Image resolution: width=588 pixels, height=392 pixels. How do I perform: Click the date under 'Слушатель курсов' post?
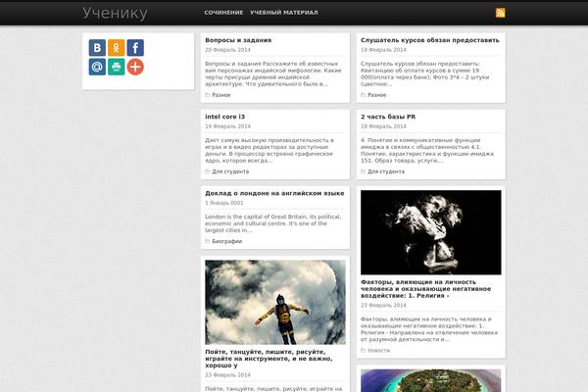click(x=383, y=50)
